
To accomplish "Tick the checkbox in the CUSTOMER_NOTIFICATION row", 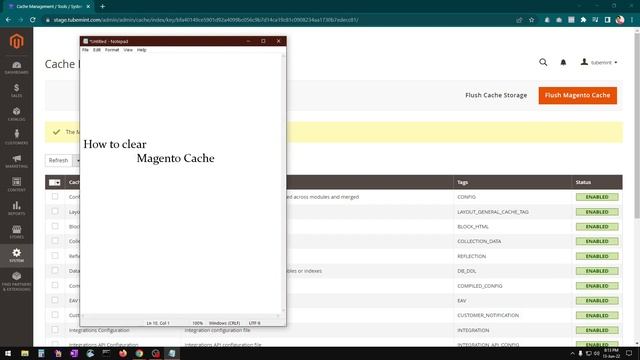I will coord(55,315).
